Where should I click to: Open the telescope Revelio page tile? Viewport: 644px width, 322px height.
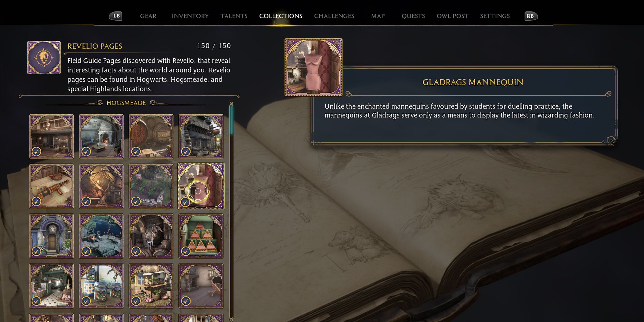[x=52, y=186]
